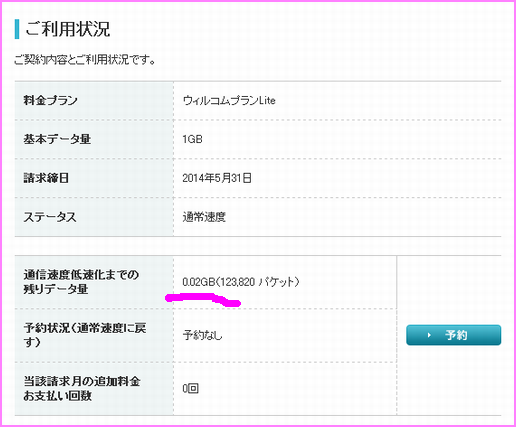The width and height of the screenshot is (516, 427).
Task: Click the ご契約内容とご利用状況です description text
Action: tap(85, 60)
